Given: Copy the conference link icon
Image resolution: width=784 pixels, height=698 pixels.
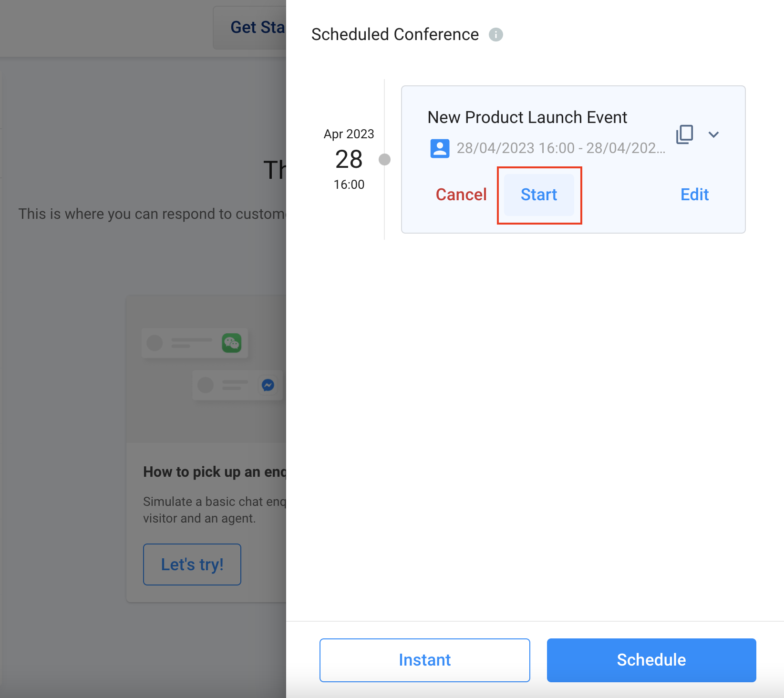Looking at the screenshot, I should pos(684,134).
